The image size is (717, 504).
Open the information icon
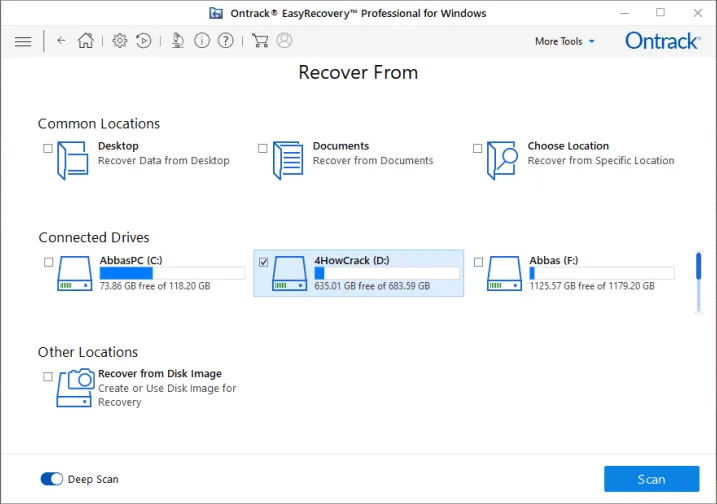pos(202,41)
